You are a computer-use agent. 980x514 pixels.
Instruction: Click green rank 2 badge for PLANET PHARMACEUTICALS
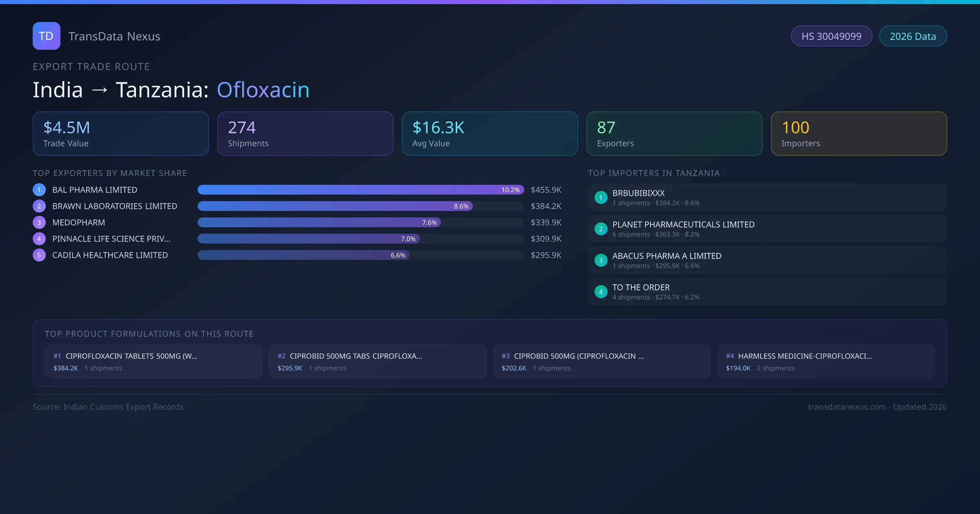pos(601,229)
